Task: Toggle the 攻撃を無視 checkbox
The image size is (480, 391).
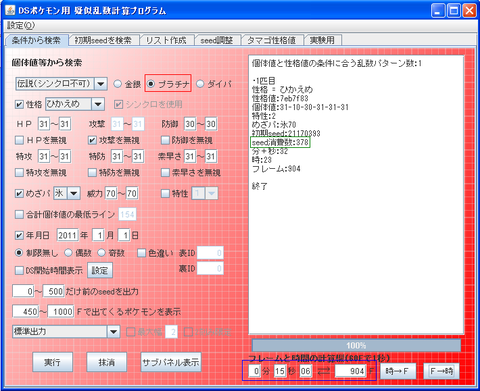Action: [92, 140]
